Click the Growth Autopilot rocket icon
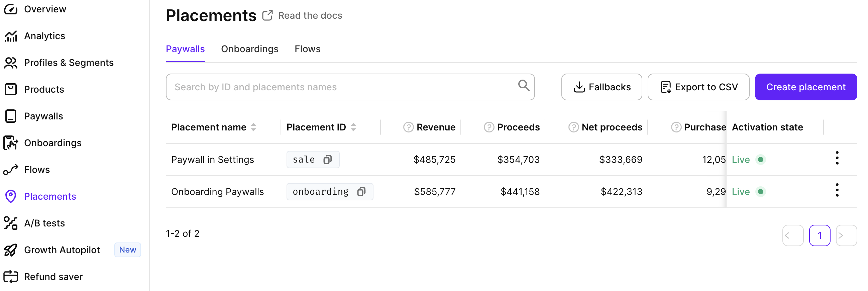Viewport: 868px width, 291px height. pyautogui.click(x=11, y=250)
